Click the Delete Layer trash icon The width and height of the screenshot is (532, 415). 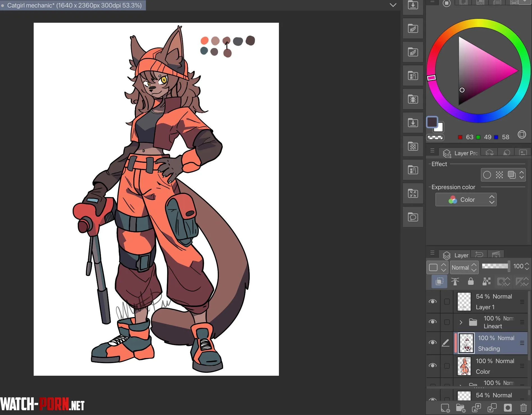click(523, 408)
